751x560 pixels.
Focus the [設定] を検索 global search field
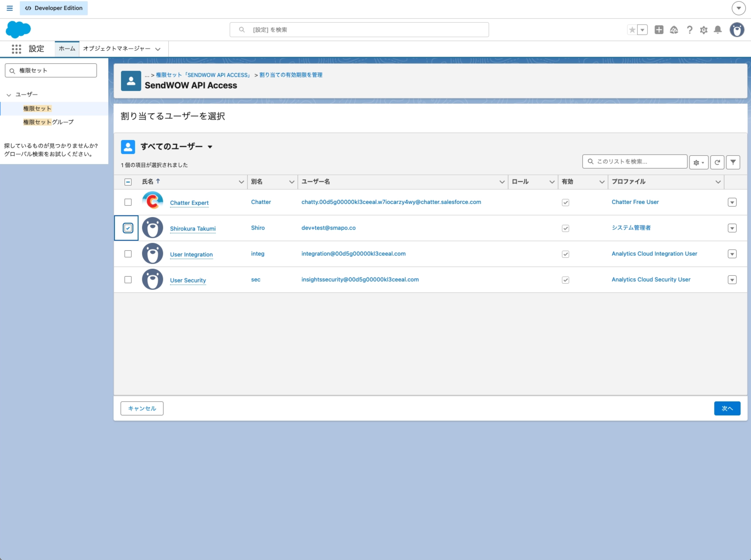coord(359,30)
